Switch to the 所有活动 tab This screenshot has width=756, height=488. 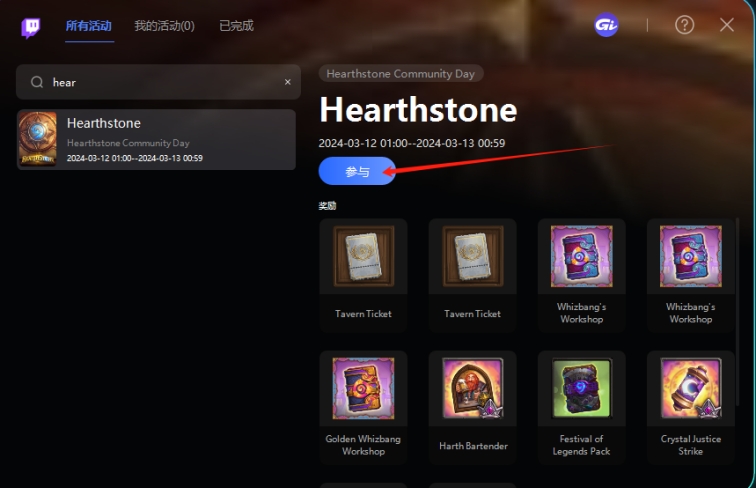[89, 26]
